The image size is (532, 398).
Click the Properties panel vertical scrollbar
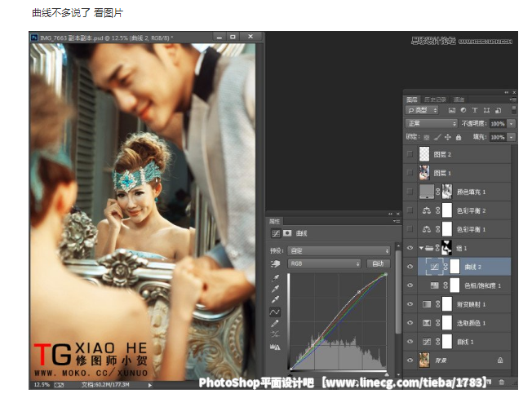point(398,291)
